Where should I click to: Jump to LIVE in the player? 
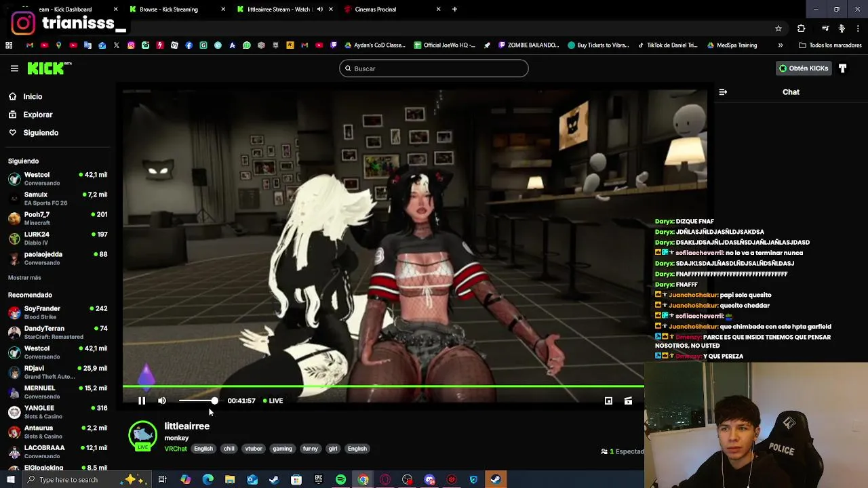click(x=273, y=401)
